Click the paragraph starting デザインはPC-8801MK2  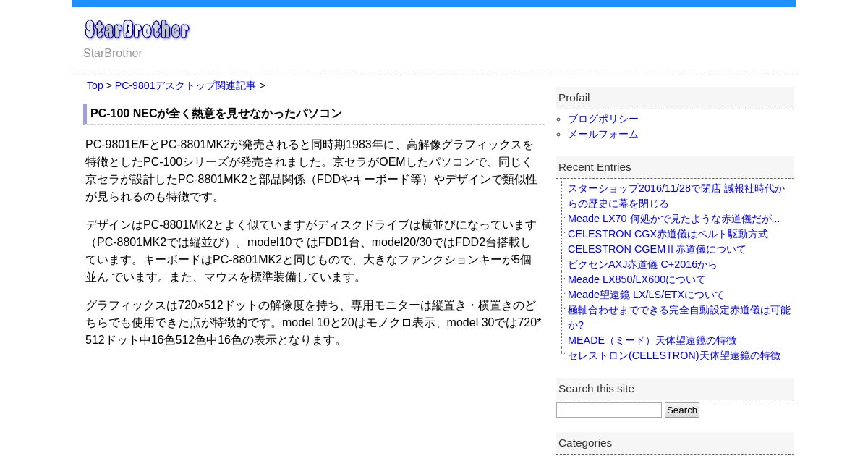(312, 251)
